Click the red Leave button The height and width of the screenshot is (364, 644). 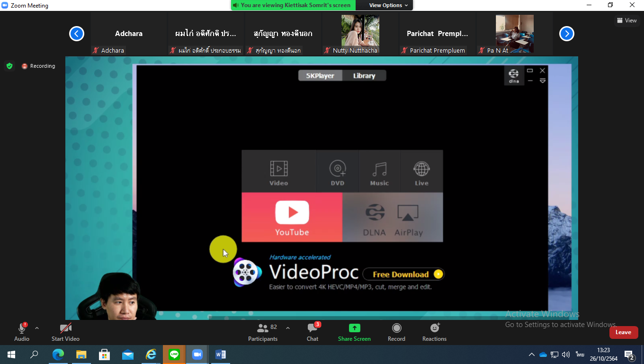624,332
